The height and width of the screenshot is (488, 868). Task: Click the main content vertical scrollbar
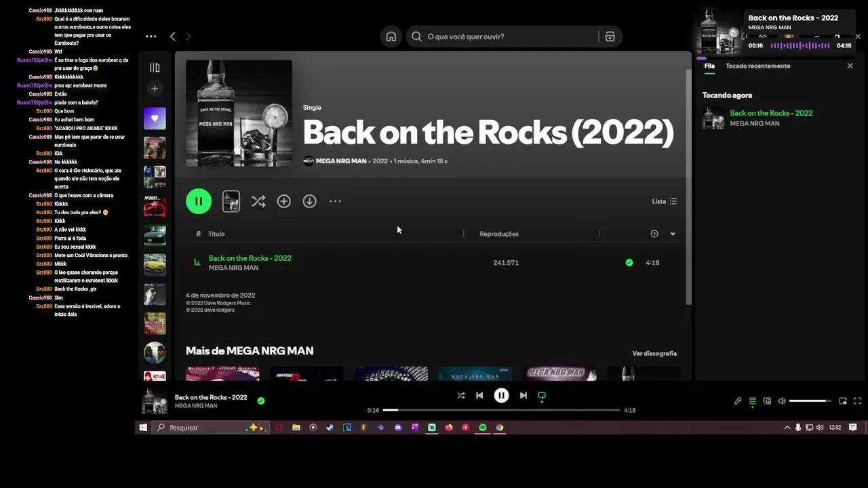[689, 186]
